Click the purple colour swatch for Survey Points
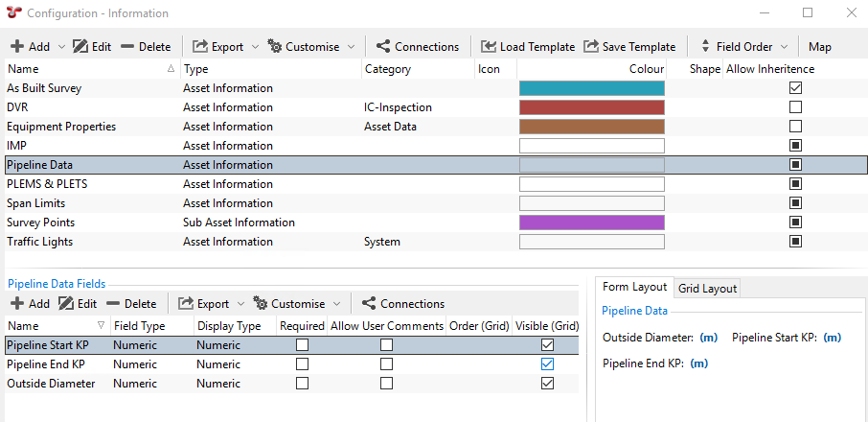868x422 pixels. pyautogui.click(x=592, y=223)
